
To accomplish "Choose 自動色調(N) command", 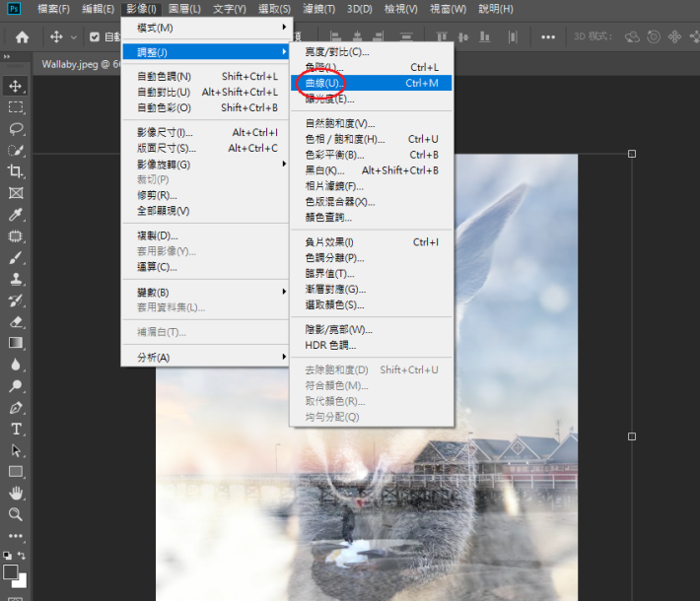I will (206, 76).
